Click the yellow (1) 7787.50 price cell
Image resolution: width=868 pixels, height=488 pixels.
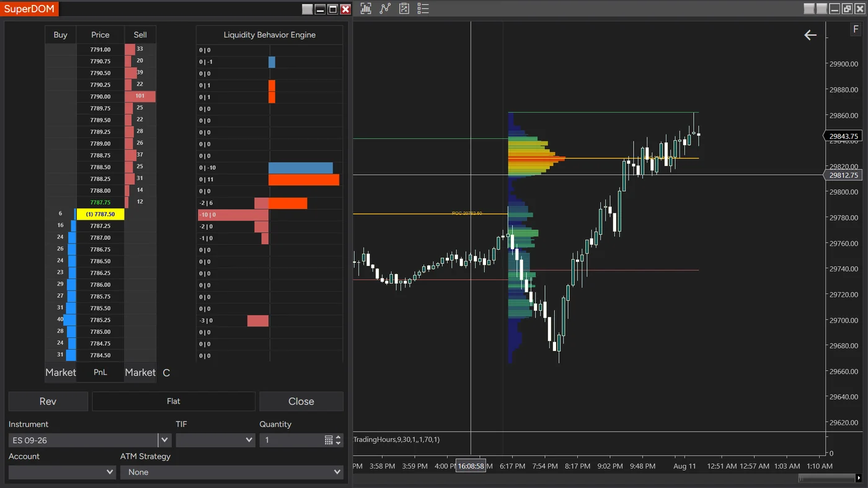coord(100,214)
